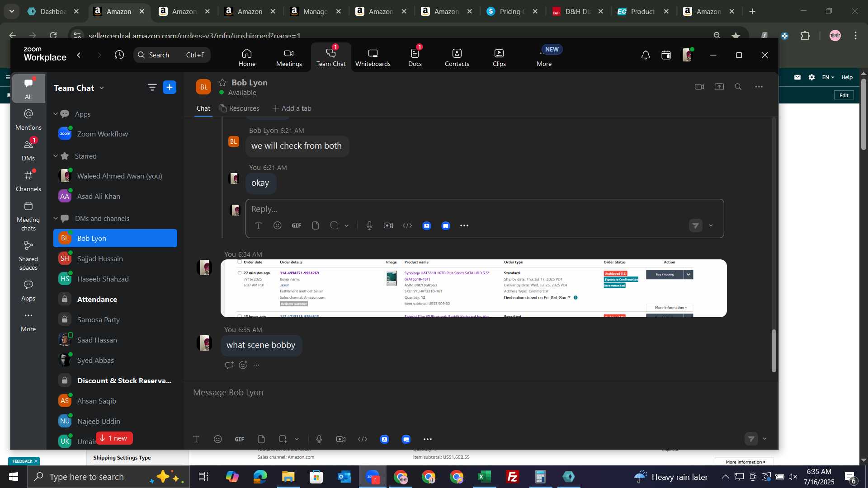Image resolution: width=868 pixels, height=488 pixels.
Task: Open Whiteboards in Zoom Workplace
Action: point(373,58)
